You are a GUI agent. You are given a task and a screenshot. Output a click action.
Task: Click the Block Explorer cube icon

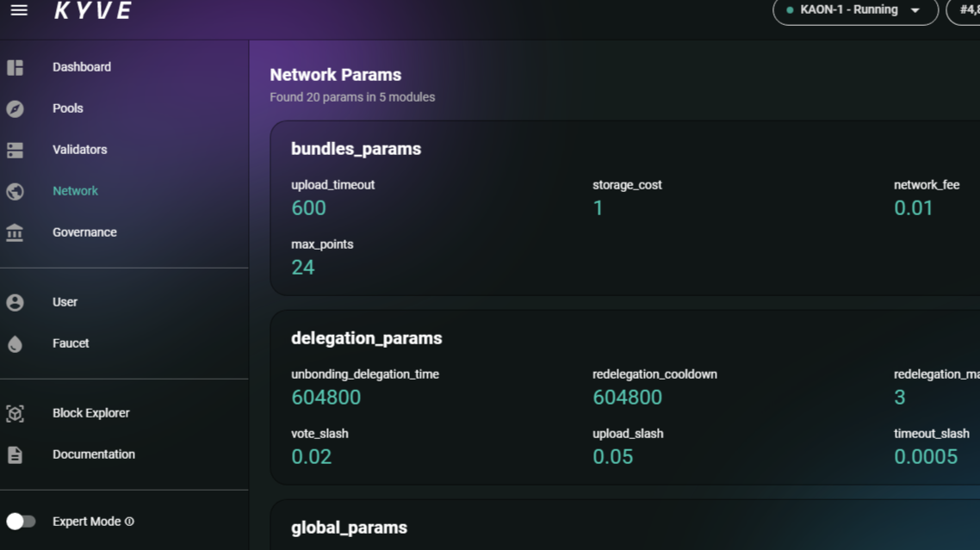(x=17, y=412)
